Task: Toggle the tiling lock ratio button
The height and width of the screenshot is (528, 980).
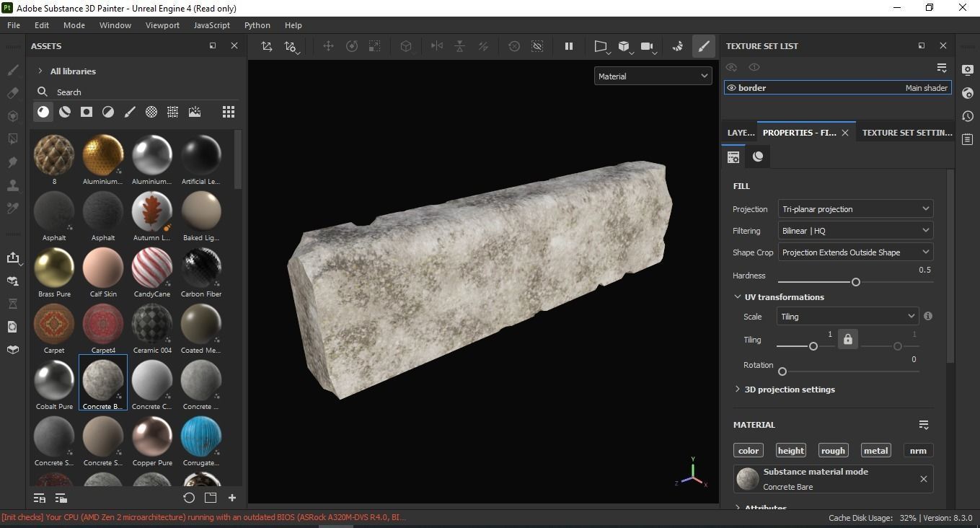Action: coord(848,339)
